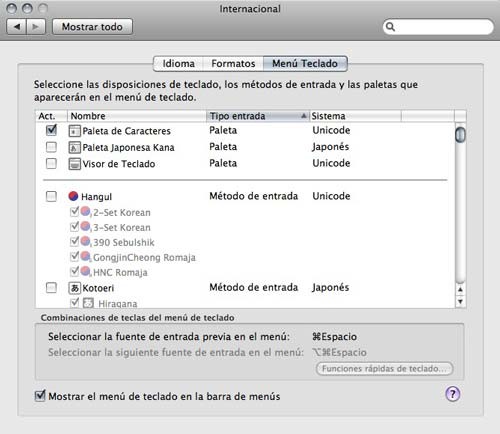Click Método de entrada in Hangul row
500x434 pixels.
pyautogui.click(x=253, y=196)
